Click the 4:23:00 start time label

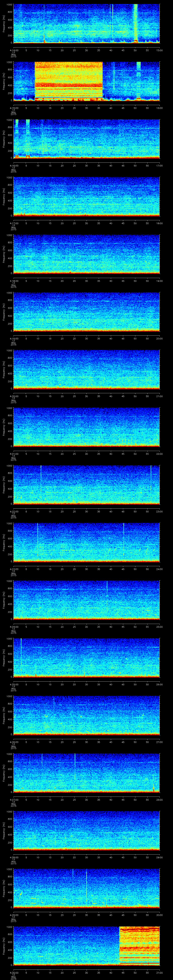14,569
